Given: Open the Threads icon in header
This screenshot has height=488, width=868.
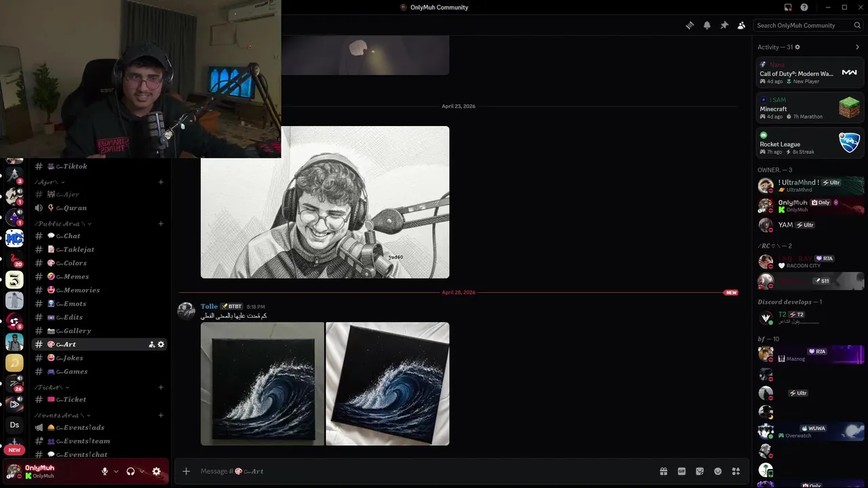Looking at the screenshot, I should coord(690,25).
